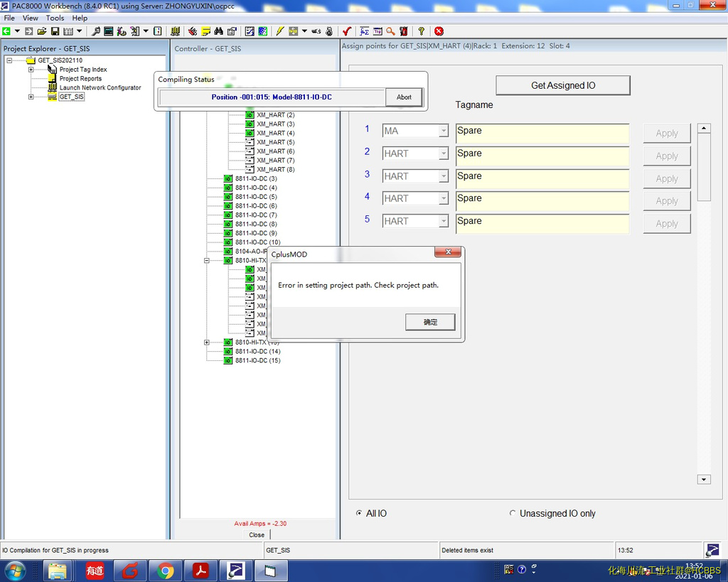This screenshot has width=728, height=582.
Task: Click the red circular stop icon
Action: point(439,31)
